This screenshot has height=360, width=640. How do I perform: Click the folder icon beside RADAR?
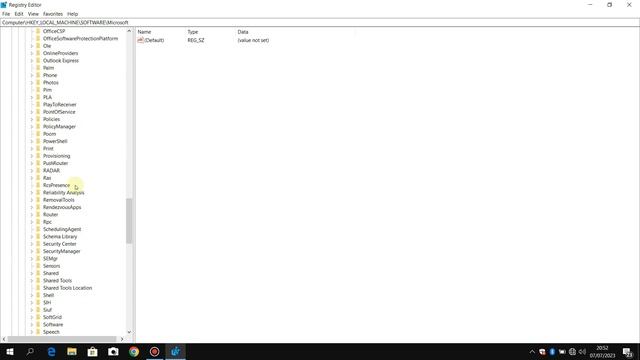[x=38, y=170]
